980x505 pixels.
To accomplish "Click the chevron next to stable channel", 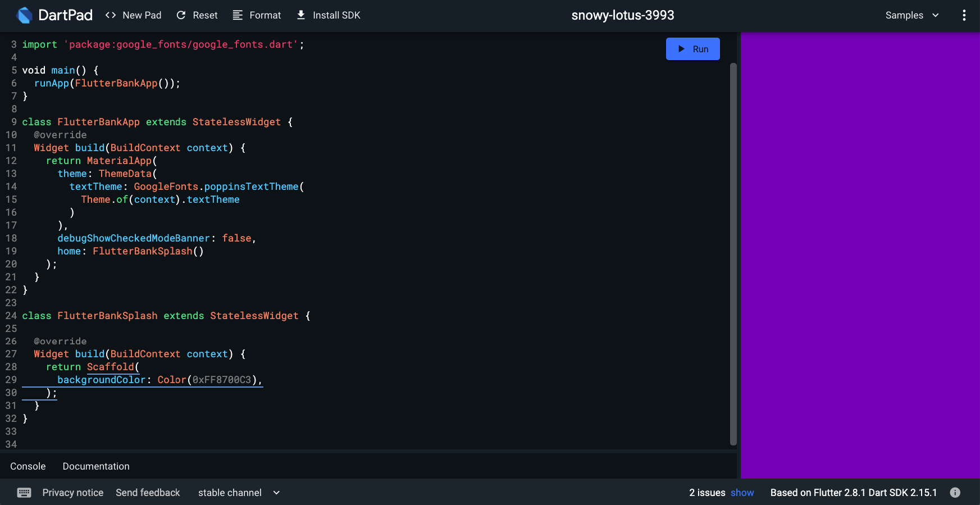I will (x=276, y=493).
